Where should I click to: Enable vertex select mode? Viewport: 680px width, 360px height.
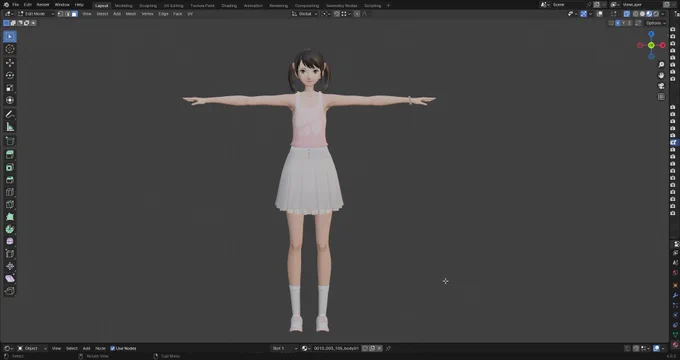pyautogui.click(x=60, y=14)
